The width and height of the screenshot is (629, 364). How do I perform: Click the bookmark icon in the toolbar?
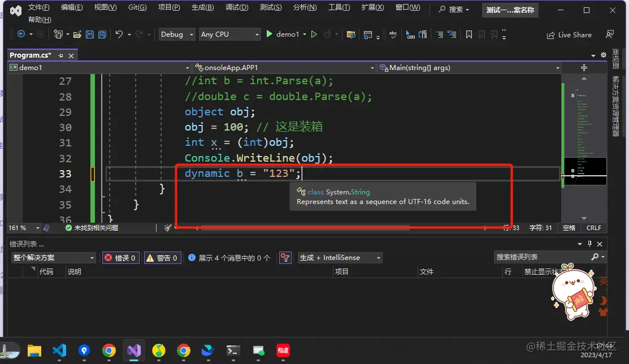tap(469, 34)
